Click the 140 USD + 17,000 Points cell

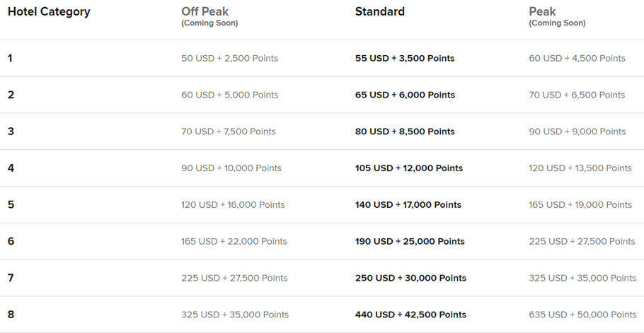coord(408,204)
